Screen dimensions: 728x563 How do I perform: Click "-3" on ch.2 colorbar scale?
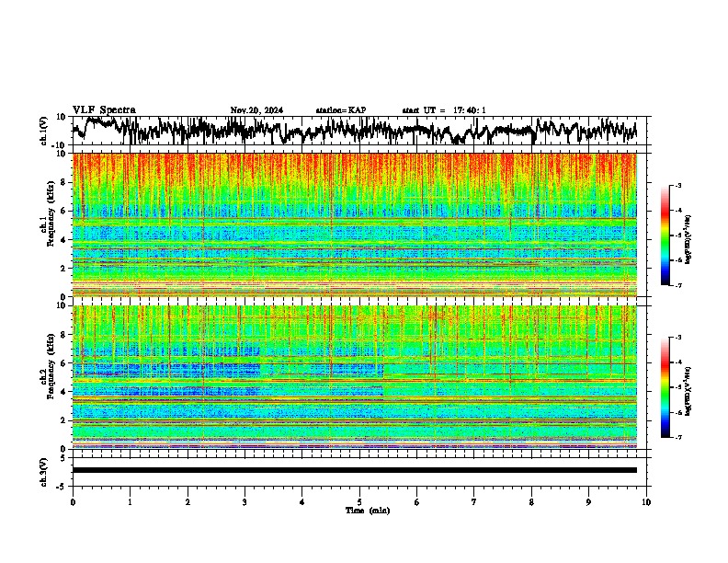[677, 338]
